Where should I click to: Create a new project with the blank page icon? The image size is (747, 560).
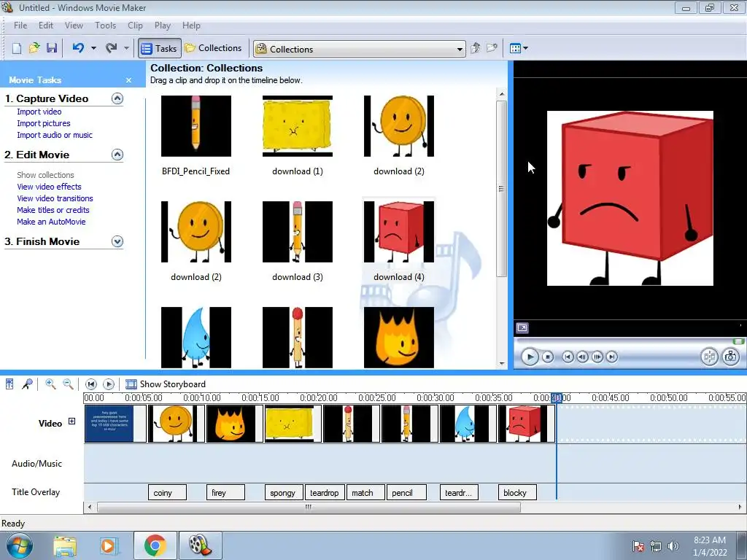click(17, 48)
